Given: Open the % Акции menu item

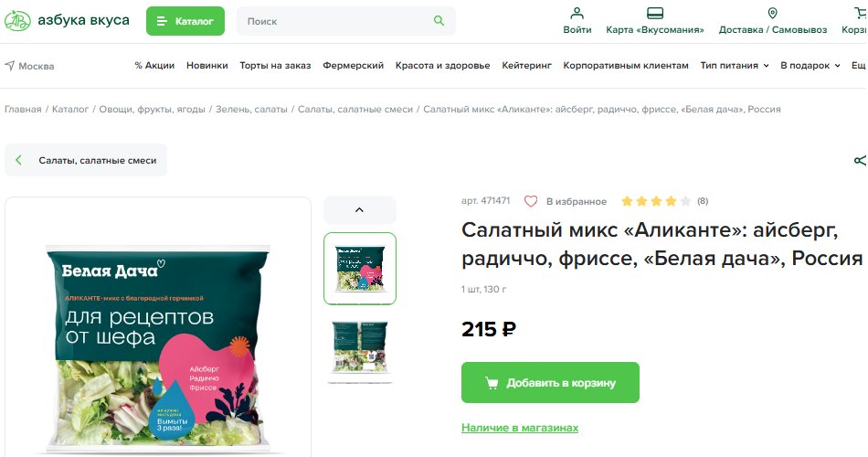Looking at the screenshot, I should tap(154, 66).
